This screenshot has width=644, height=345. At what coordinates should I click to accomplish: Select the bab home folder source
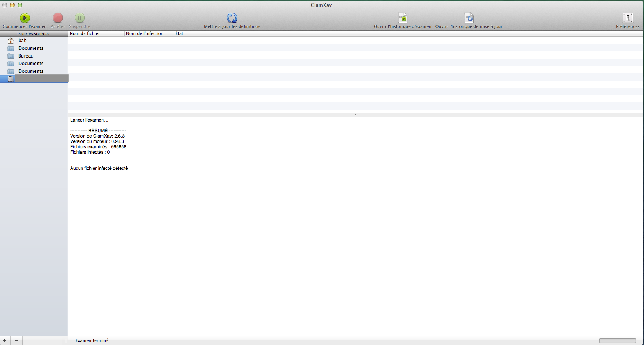tap(34, 41)
